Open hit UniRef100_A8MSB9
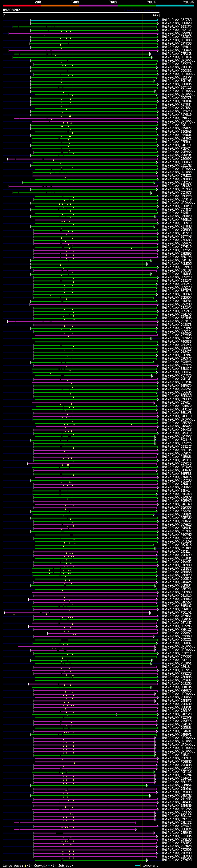Viewport: 197px width, 868px height. pos(177,186)
